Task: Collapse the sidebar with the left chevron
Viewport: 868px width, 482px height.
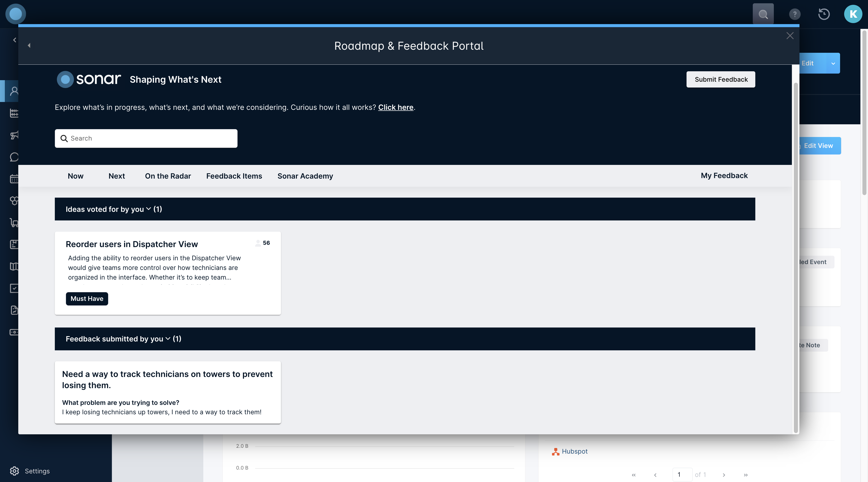Action: pos(14,40)
